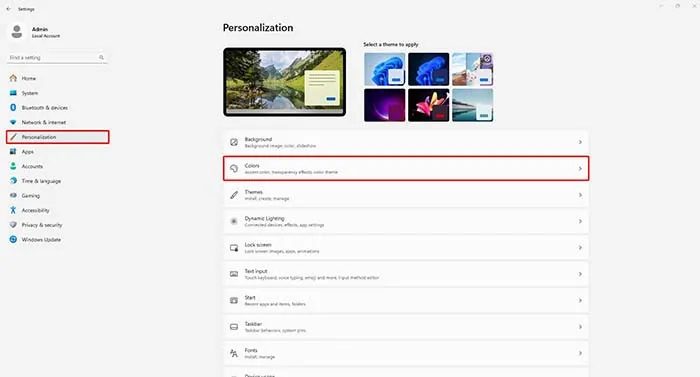Image resolution: width=700 pixels, height=377 pixels.
Task: Click the Admin user avatar icon
Action: coord(17,32)
